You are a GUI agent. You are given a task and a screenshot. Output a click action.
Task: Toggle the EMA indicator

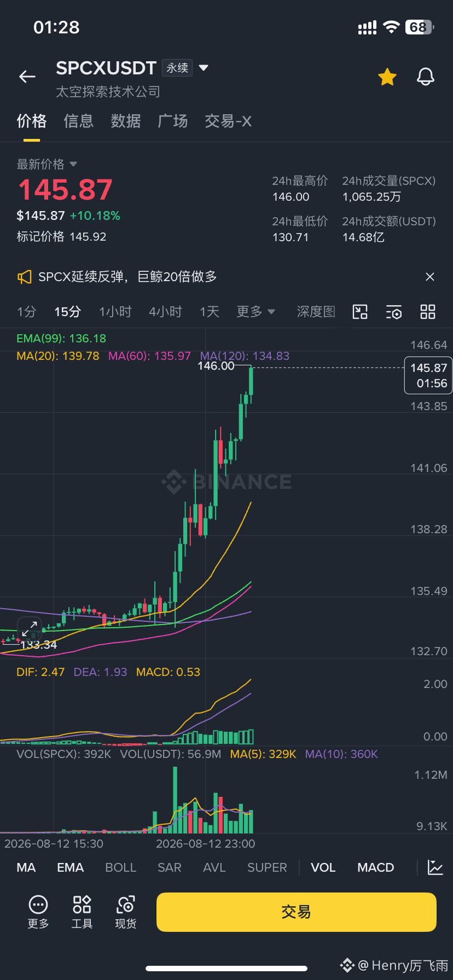tap(71, 867)
